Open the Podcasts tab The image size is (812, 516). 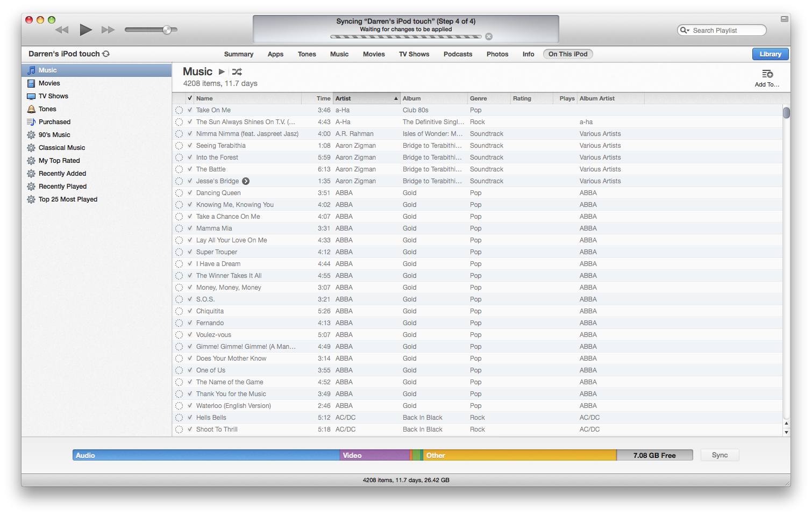458,54
